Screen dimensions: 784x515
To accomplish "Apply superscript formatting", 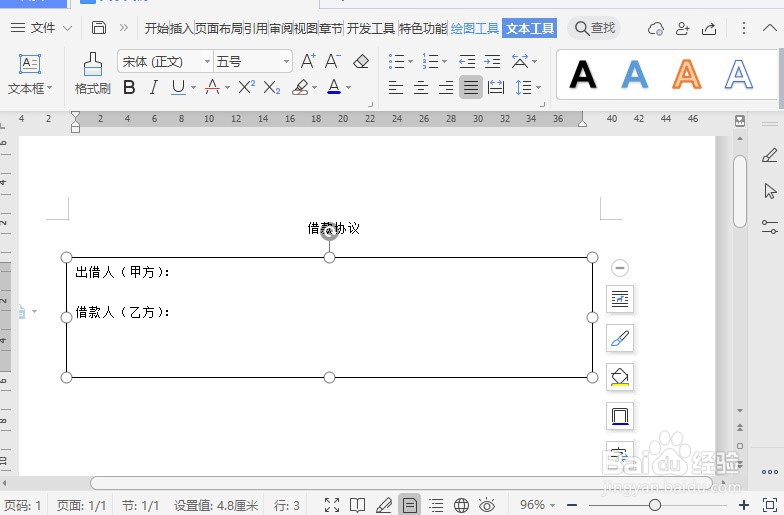I will pos(246,88).
